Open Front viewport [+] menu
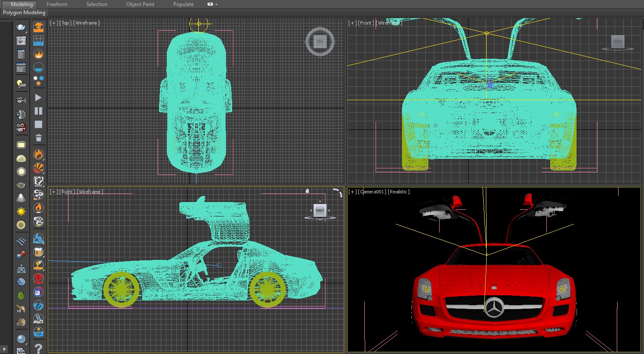Image resolution: width=644 pixels, height=354 pixels. [x=353, y=23]
